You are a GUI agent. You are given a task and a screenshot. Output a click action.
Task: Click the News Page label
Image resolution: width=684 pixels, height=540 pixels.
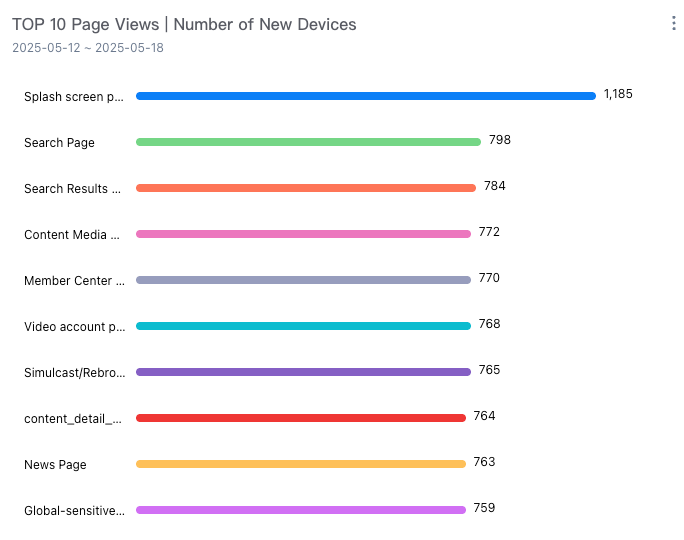pyautogui.click(x=55, y=465)
